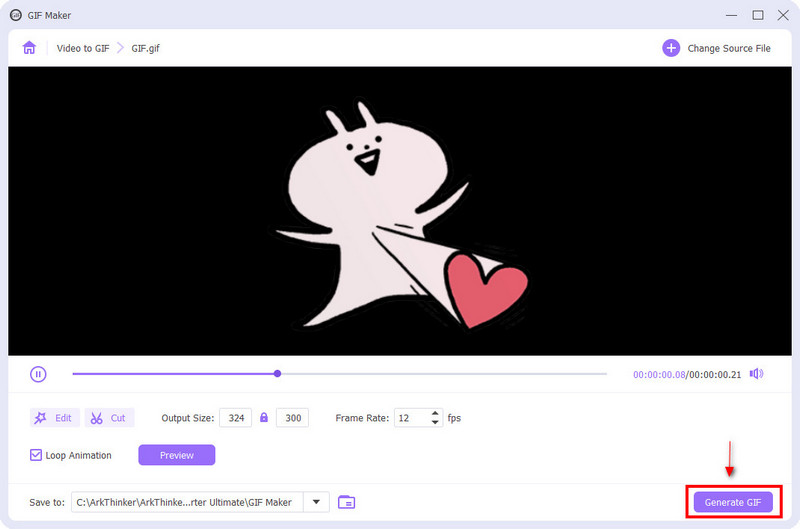The height and width of the screenshot is (529, 800).
Task: Decrease frame rate with down arrow
Action: [x=435, y=422]
